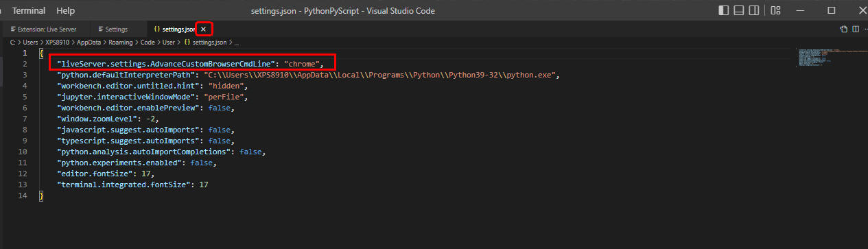
Task: Click line number 14 in the gutter
Action: tap(23, 195)
